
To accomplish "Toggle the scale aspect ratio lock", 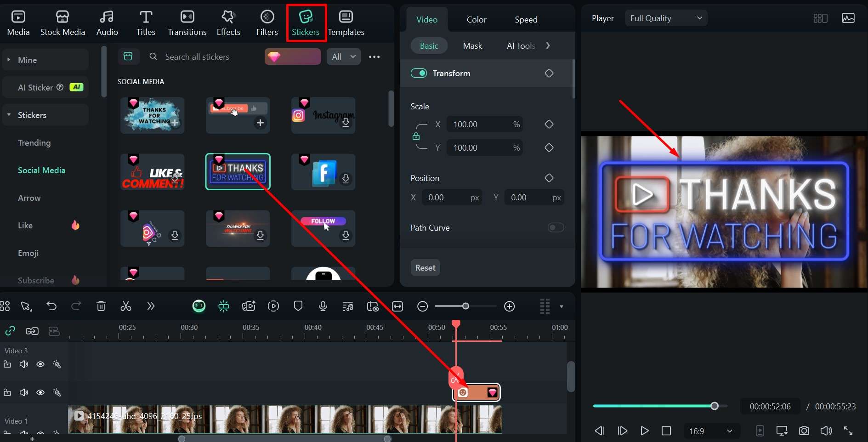I will [x=416, y=136].
